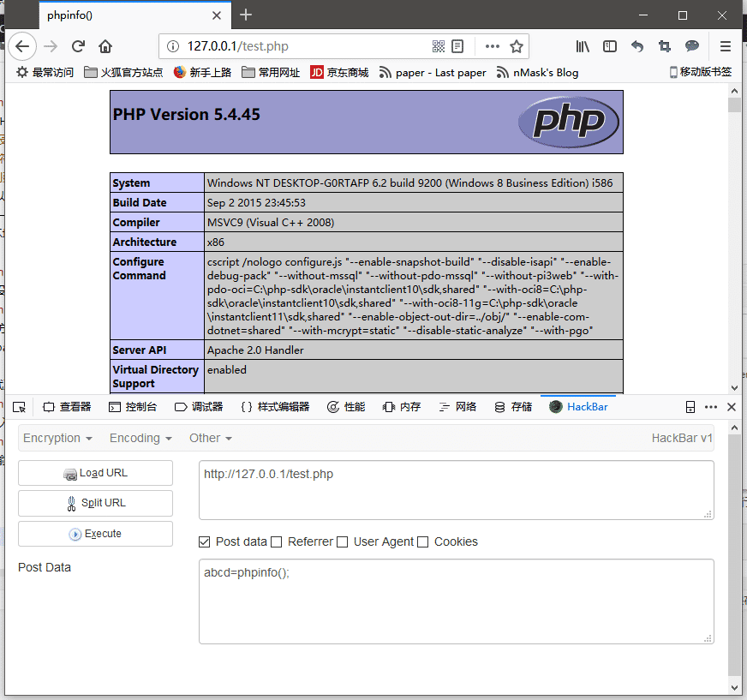Click the QR code icon in address bar
The width and height of the screenshot is (747, 700).
click(439, 46)
